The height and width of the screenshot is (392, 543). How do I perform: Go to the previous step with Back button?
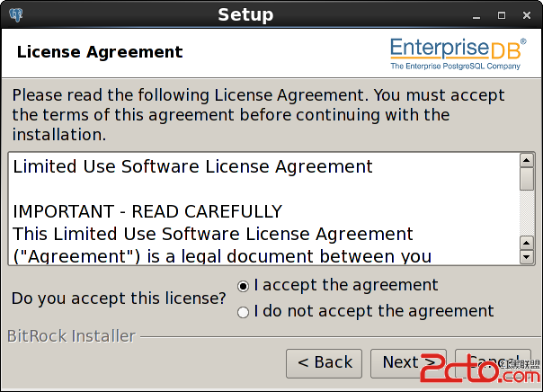[325, 363]
